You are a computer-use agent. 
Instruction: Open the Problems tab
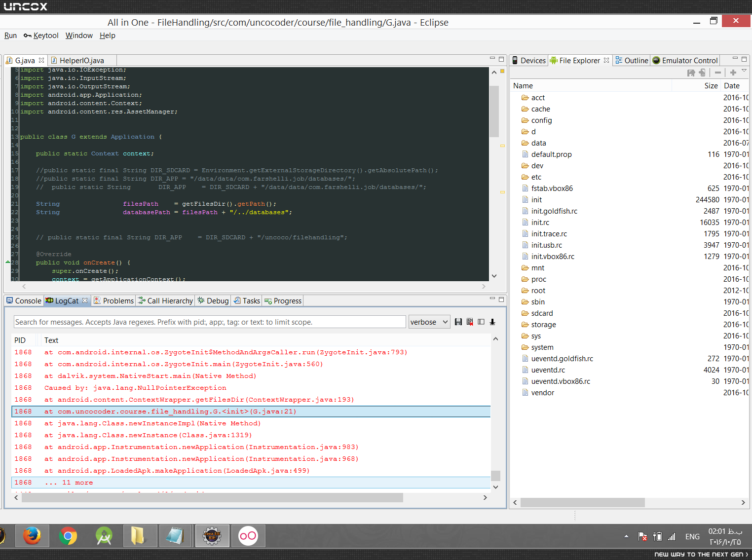click(x=113, y=300)
